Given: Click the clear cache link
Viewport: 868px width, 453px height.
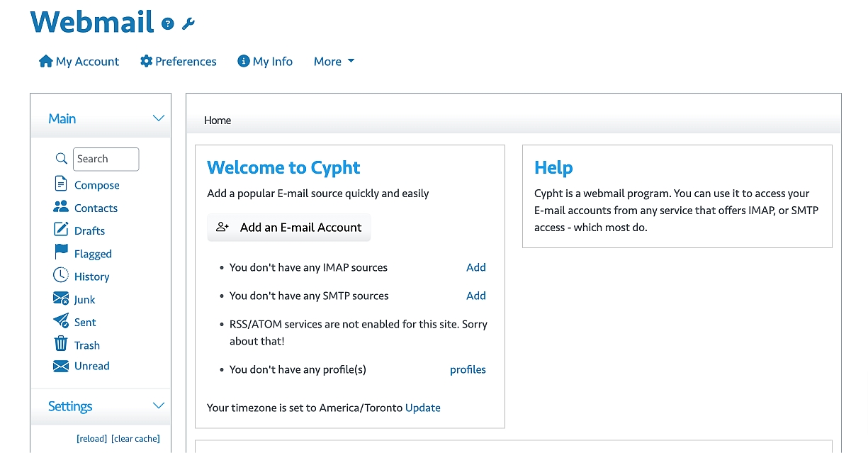Looking at the screenshot, I should click(135, 439).
